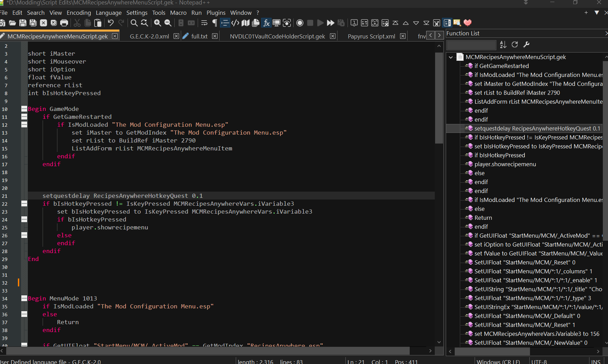
Task: Close the Function List panel
Action: pyautogui.click(x=606, y=33)
